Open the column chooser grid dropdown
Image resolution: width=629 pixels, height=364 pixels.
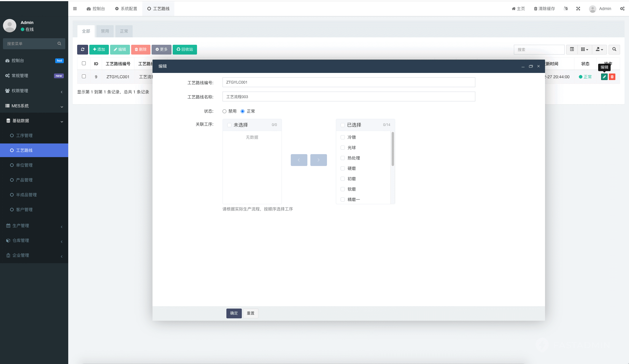click(x=584, y=50)
